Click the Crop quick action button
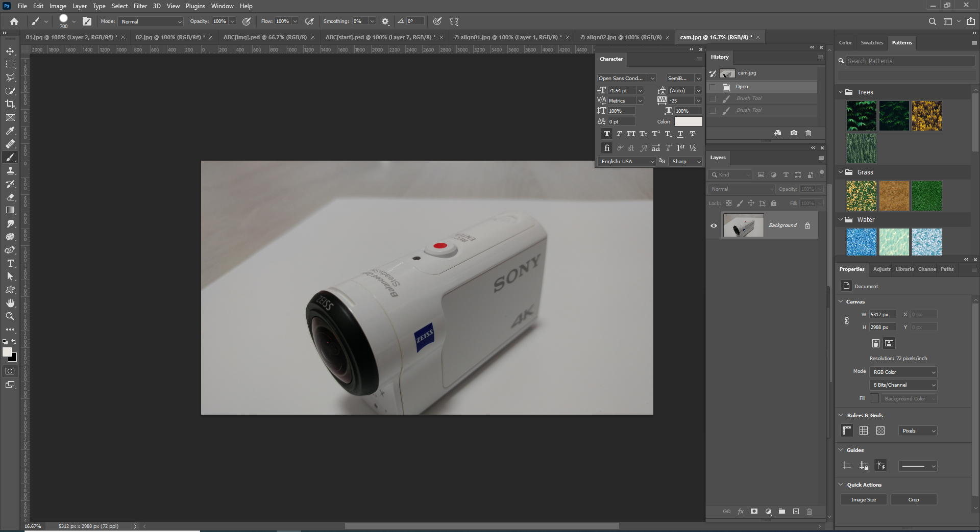Viewport: 980px width, 532px height. [x=914, y=500]
